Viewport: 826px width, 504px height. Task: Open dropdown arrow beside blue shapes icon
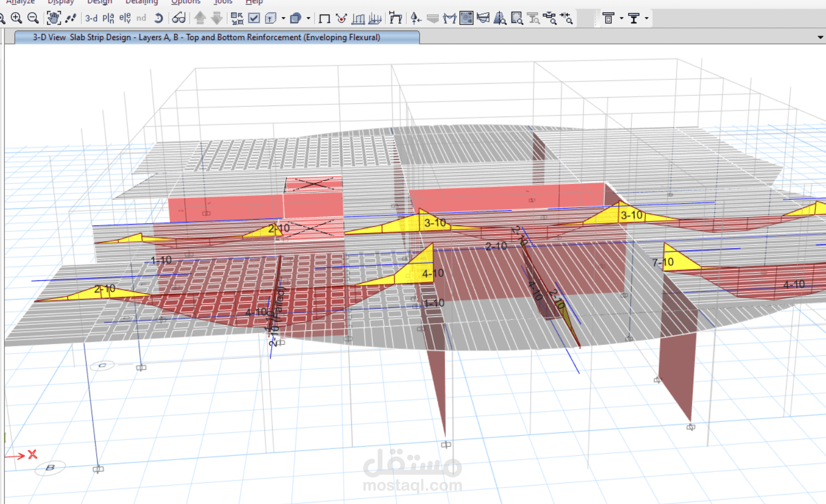click(308, 18)
